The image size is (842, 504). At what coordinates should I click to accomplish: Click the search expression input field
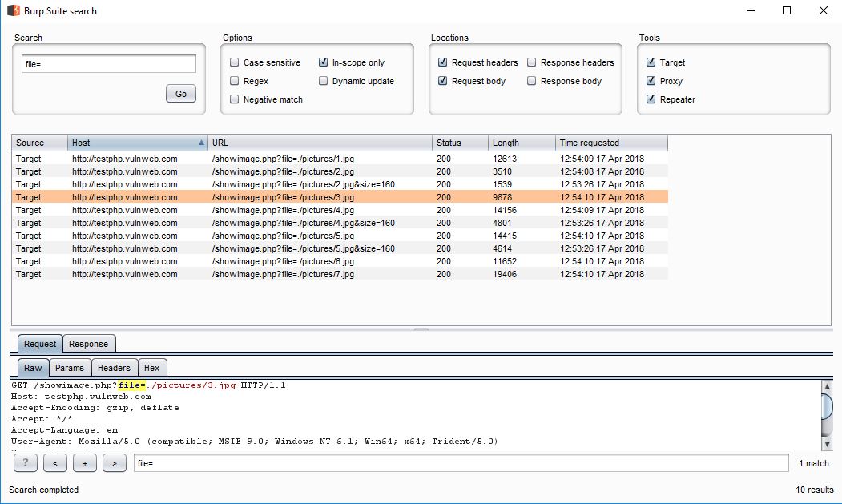109,64
